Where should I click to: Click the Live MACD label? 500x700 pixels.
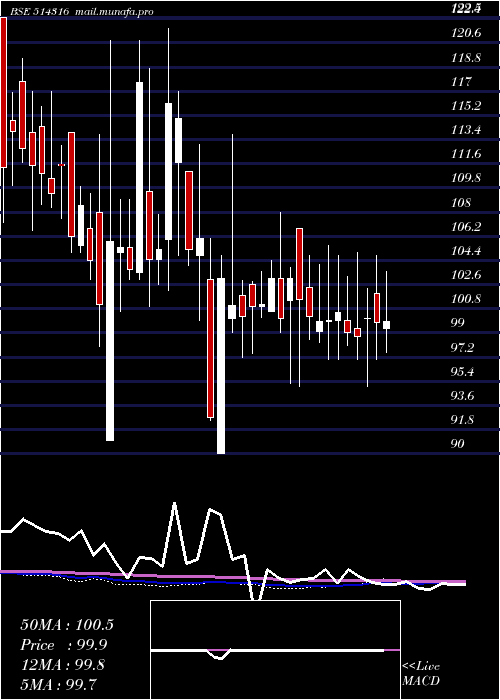point(421,674)
